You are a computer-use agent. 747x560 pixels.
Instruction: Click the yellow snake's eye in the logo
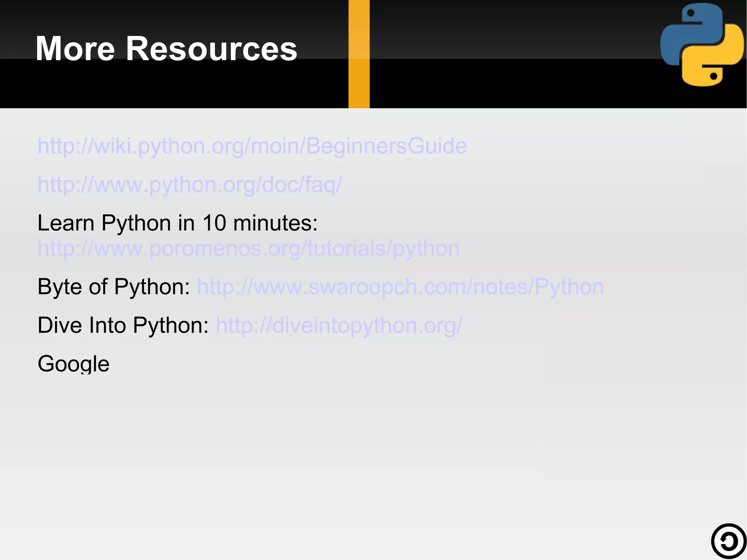coord(713,76)
